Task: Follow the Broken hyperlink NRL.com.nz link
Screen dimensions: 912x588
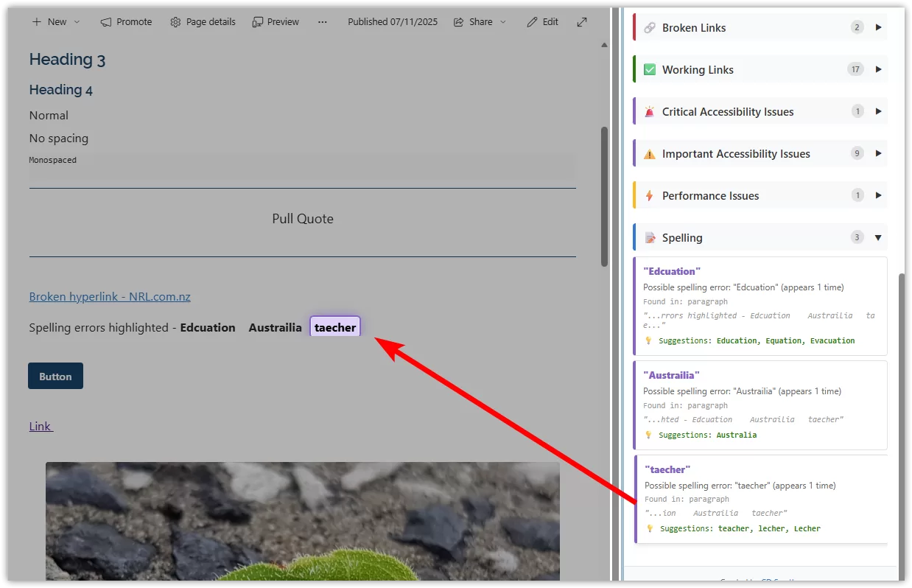Action: 109,296
